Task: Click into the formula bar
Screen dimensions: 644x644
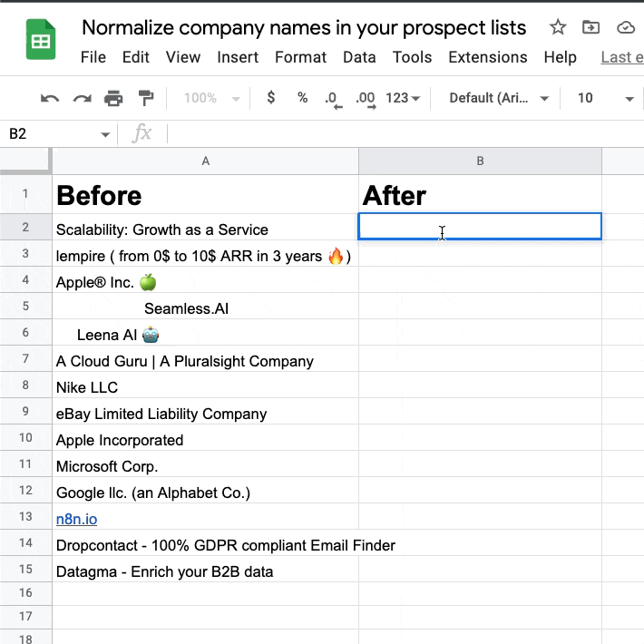Action: pos(405,134)
